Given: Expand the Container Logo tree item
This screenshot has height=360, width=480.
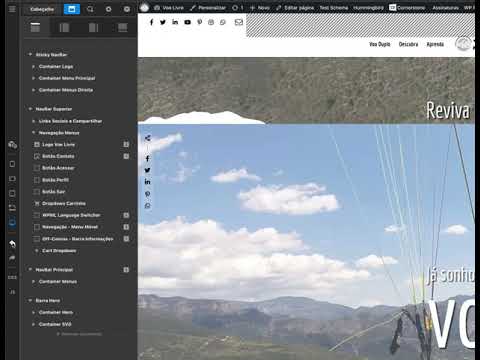Looking at the screenshot, I should click(x=33, y=66).
